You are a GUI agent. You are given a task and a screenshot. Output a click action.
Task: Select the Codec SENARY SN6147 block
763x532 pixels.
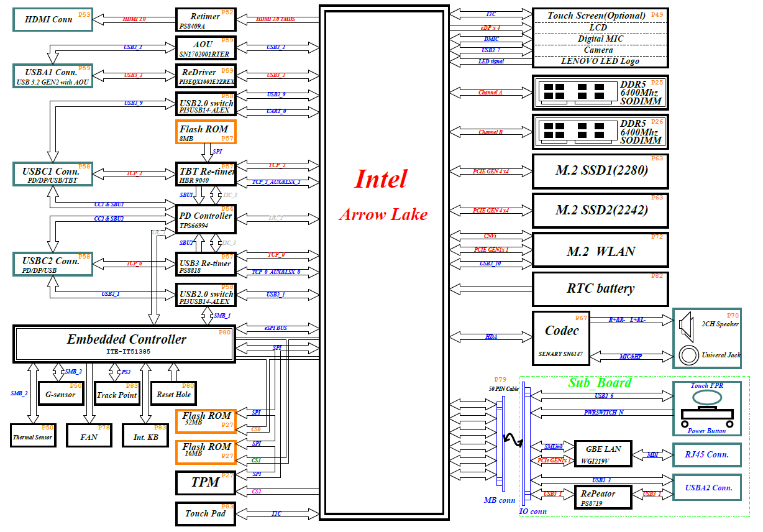pyautogui.click(x=561, y=338)
